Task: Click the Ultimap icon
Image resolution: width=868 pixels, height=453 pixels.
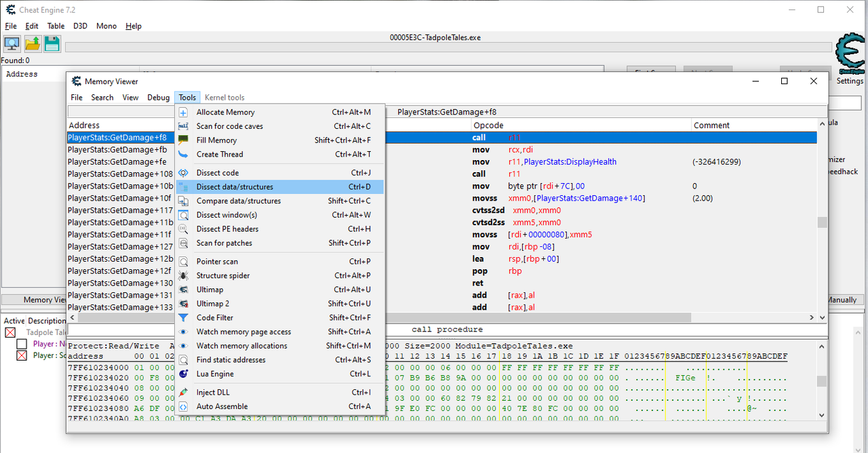Action: [x=183, y=290]
